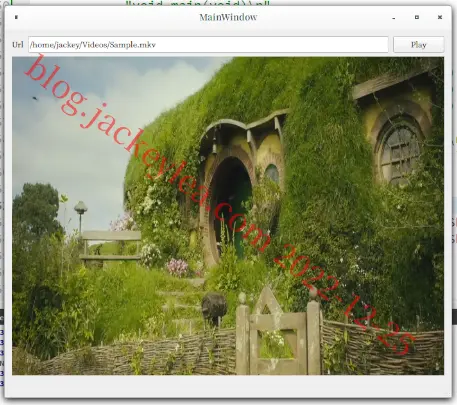Close the MainWindow window
The width and height of the screenshot is (457, 405).
[x=440, y=17]
